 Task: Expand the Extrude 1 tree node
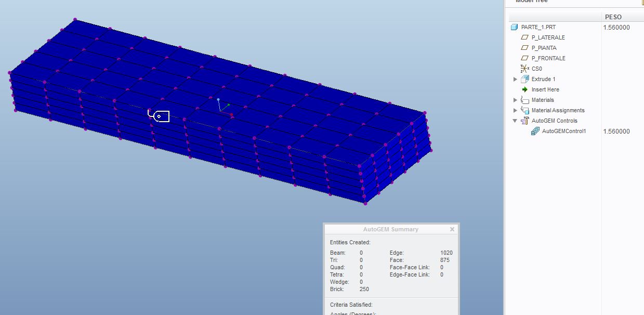pyautogui.click(x=515, y=79)
